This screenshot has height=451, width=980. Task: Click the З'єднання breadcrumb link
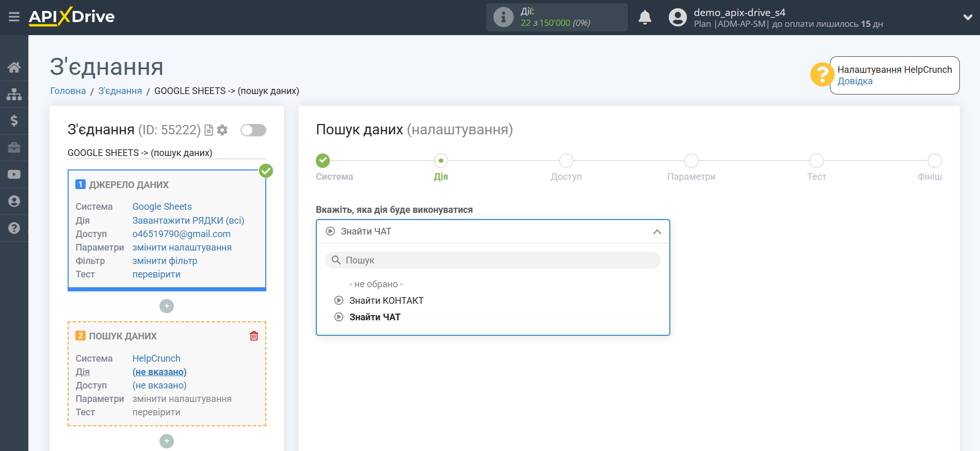click(120, 91)
